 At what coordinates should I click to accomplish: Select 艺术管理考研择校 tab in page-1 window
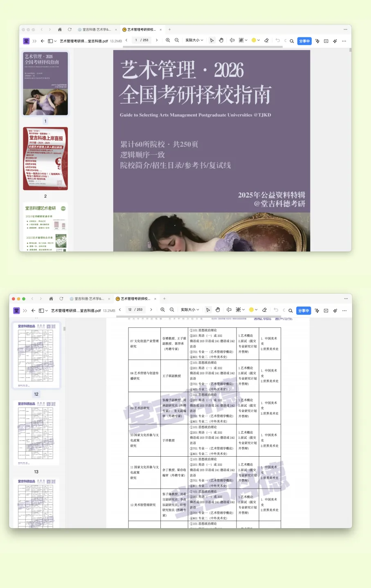(x=139, y=29)
